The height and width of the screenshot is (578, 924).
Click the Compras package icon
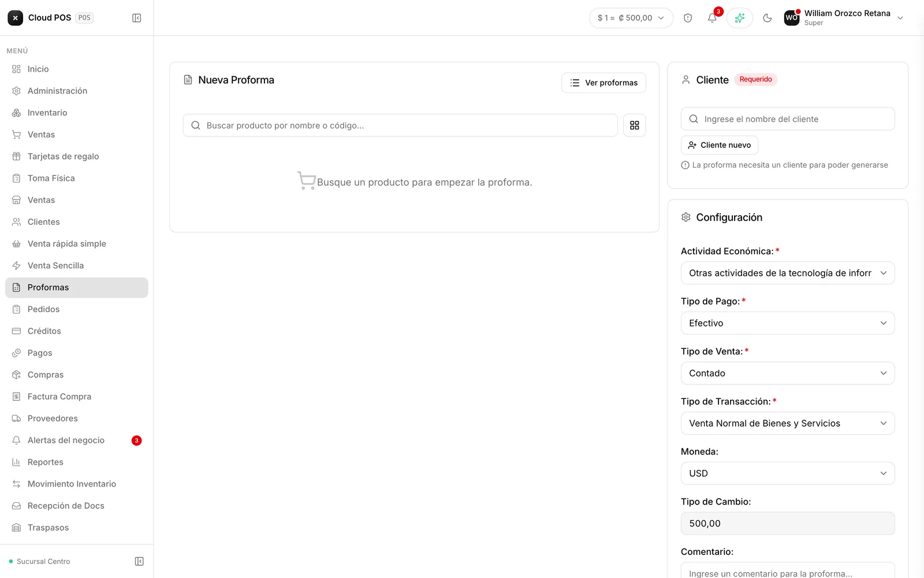click(x=16, y=375)
